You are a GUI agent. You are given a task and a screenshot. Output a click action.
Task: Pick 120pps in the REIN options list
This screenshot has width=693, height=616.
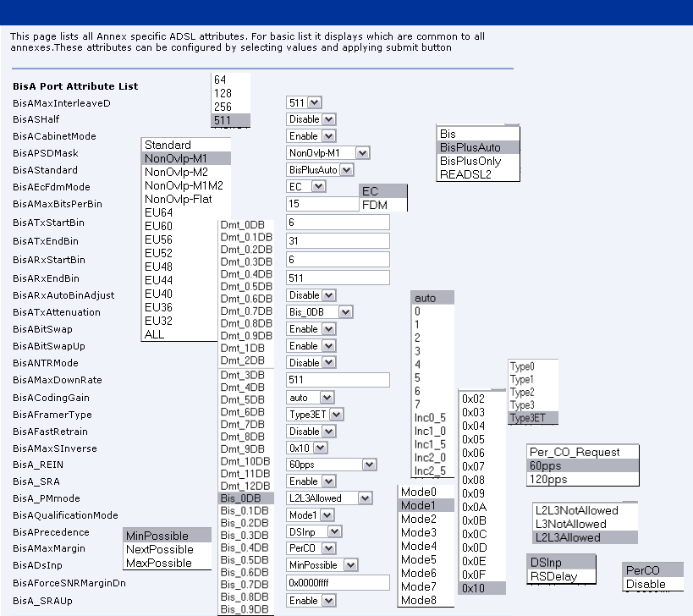(x=549, y=479)
